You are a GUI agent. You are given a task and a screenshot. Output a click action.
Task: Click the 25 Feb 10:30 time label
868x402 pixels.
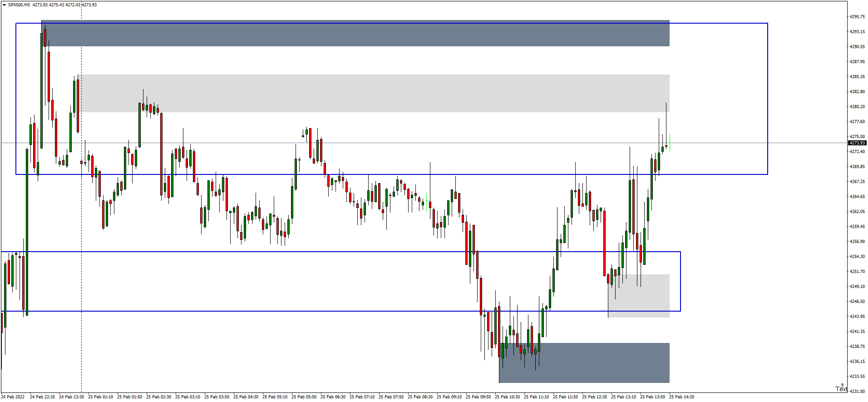(507, 397)
